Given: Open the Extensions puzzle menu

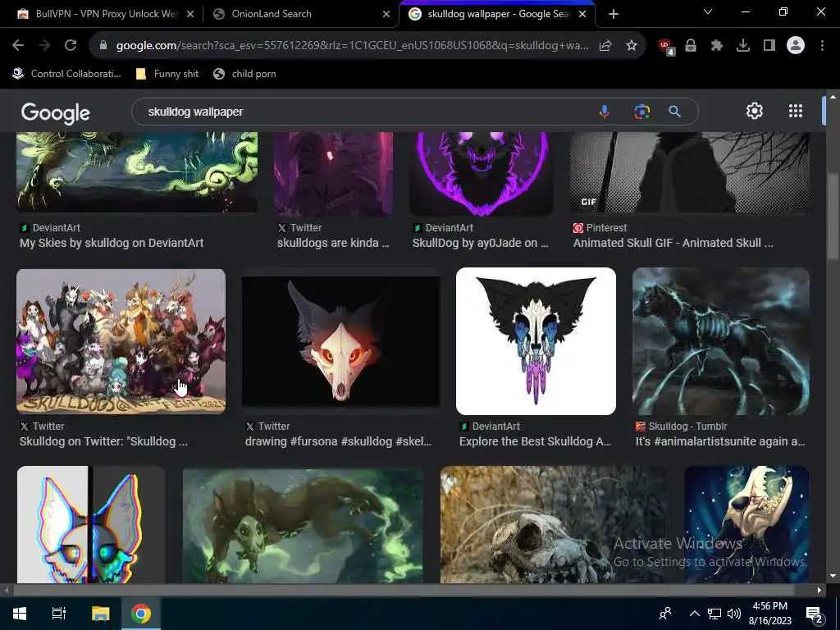Looking at the screenshot, I should click(x=717, y=46).
